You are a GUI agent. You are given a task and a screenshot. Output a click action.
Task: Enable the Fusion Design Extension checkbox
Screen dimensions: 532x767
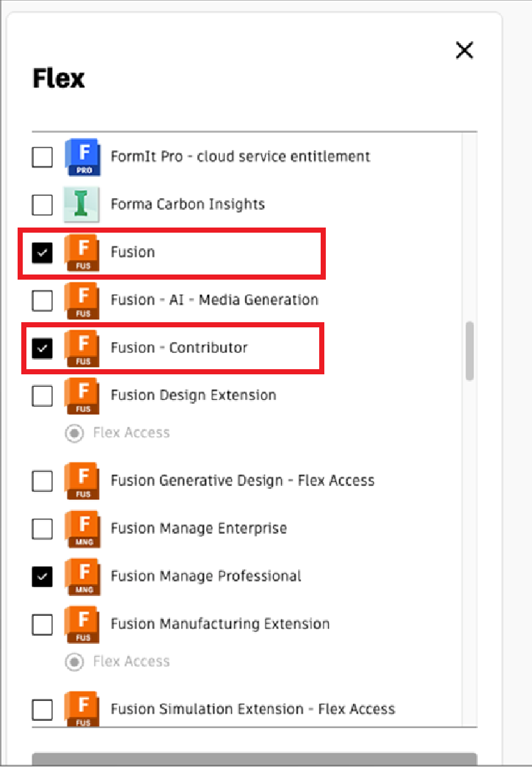42,396
